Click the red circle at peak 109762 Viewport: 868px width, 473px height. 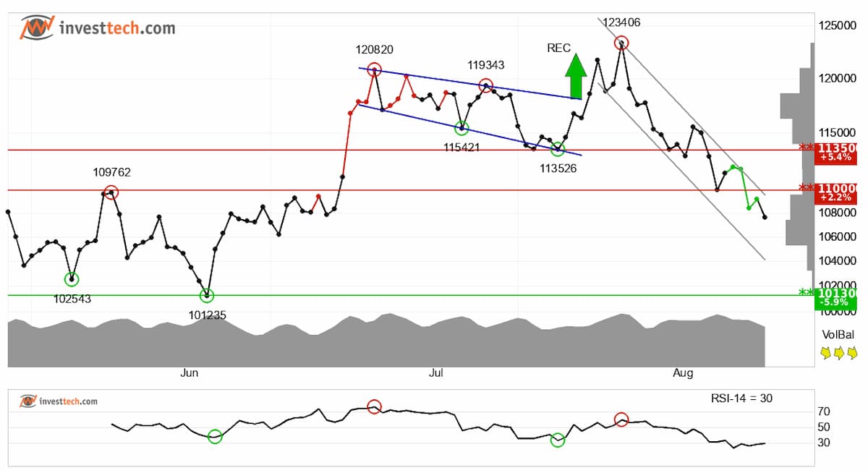(111, 192)
